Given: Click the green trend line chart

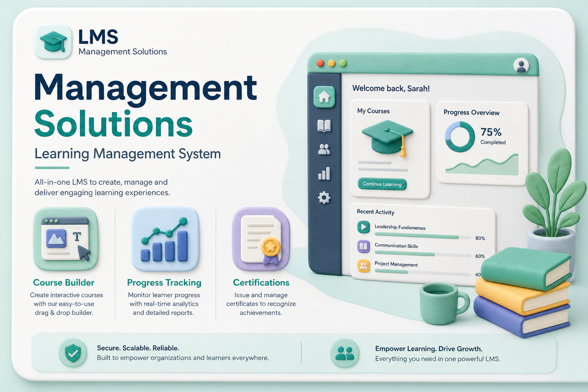Looking at the screenshot, I should click(x=482, y=165).
